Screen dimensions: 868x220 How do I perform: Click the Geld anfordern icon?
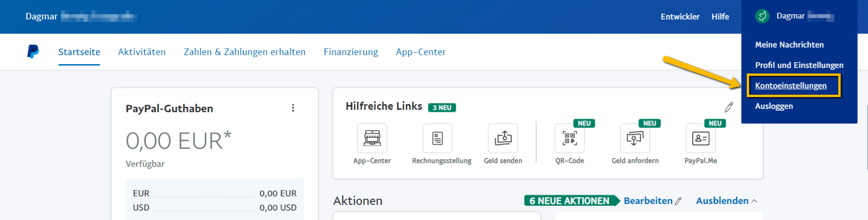(x=634, y=139)
